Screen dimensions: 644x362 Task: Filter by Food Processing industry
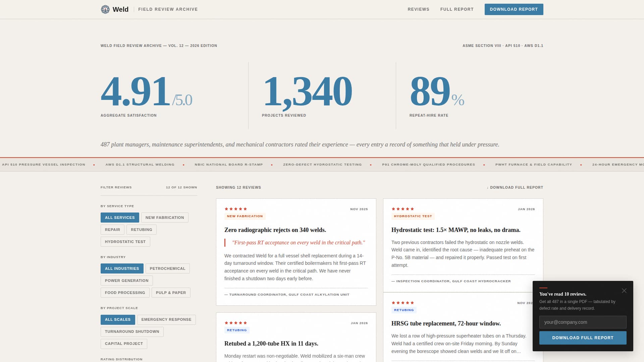click(125, 293)
